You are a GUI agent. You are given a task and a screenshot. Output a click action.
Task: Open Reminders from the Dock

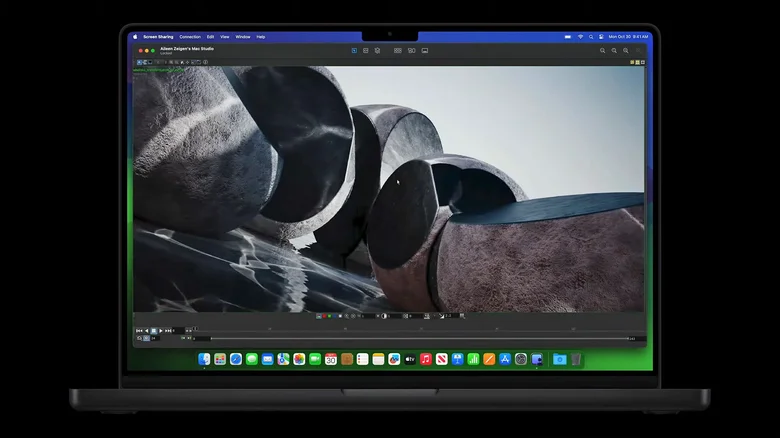(363, 359)
